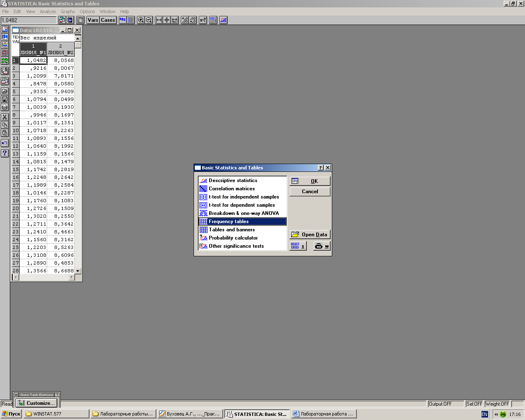Select t-test for dependent samples

coord(242,205)
